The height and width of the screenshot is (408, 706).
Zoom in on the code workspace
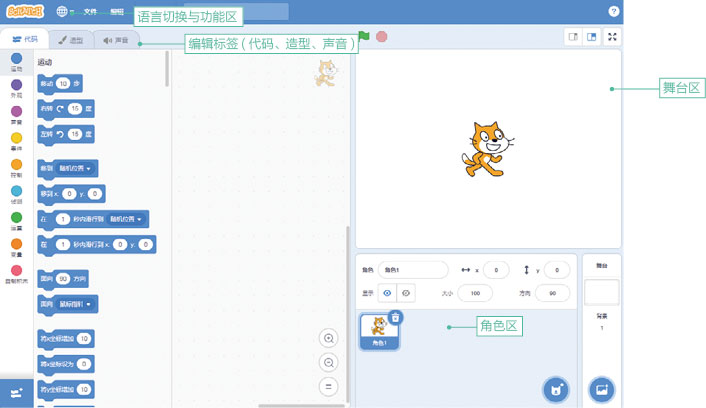tap(329, 338)
